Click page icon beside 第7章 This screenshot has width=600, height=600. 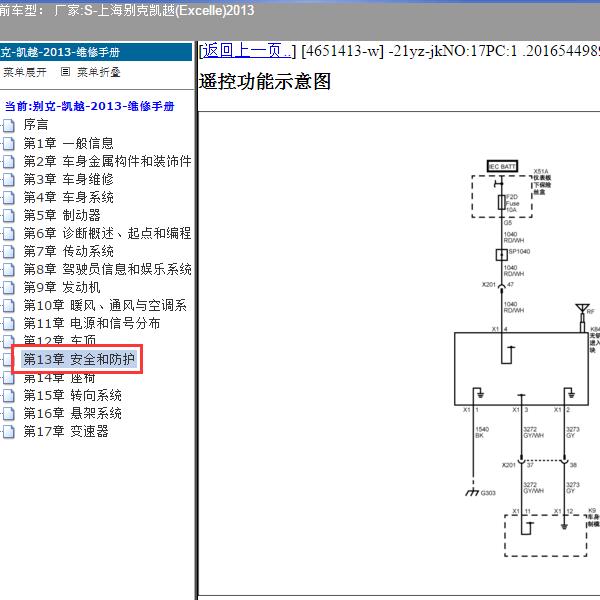click(8, 251)
